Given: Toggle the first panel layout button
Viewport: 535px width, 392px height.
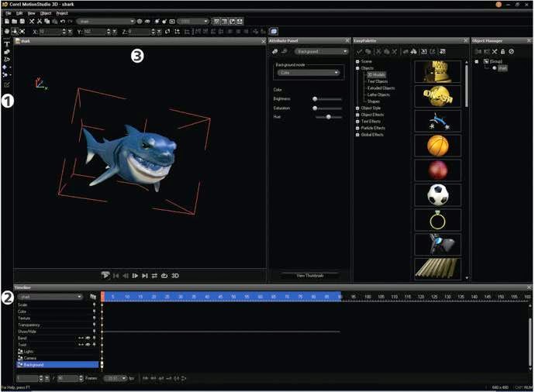Looking at the screenshot, I should (216, 21).
